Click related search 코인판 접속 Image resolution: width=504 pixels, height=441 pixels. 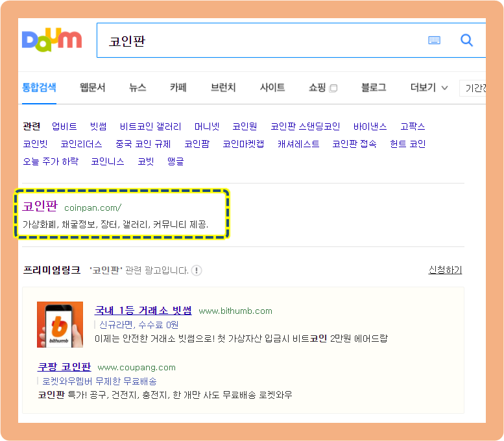tap(354, 144)
